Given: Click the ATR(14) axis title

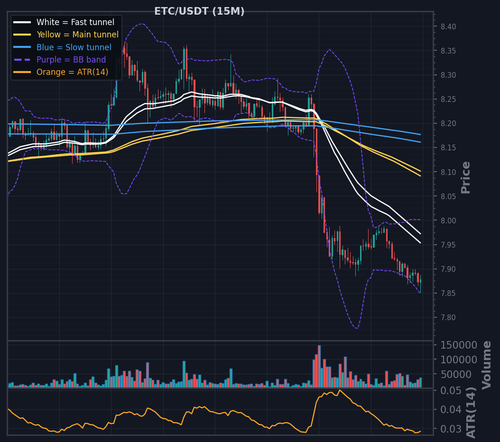Looking at the screenshot, I should click(471, 412).
